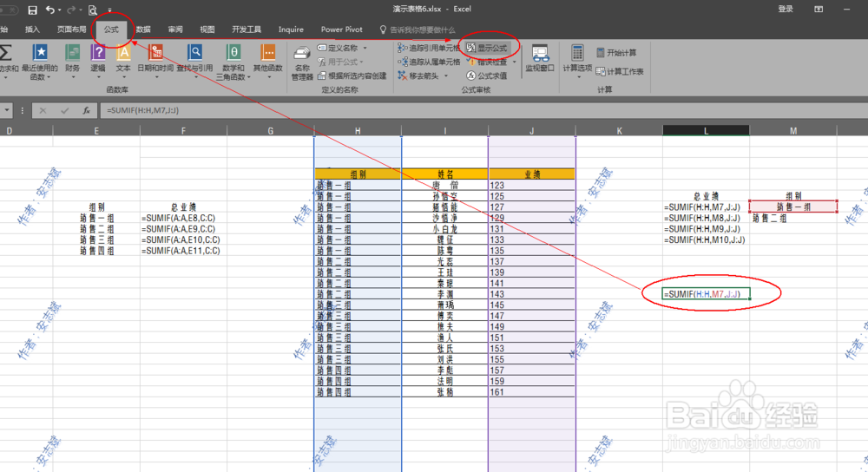The height and width of the screenshot is (472, 868).
Task: Click the 业绩 header cell
Action: click(531, 174)
